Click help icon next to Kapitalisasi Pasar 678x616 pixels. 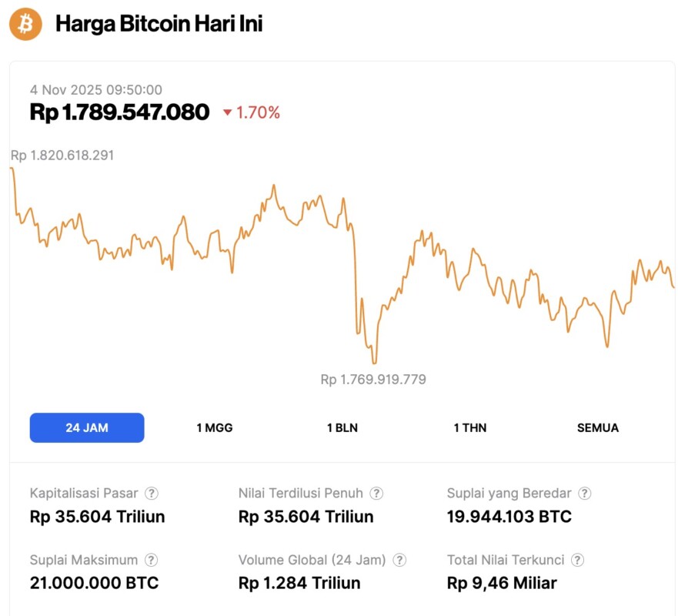coord(152,494)
